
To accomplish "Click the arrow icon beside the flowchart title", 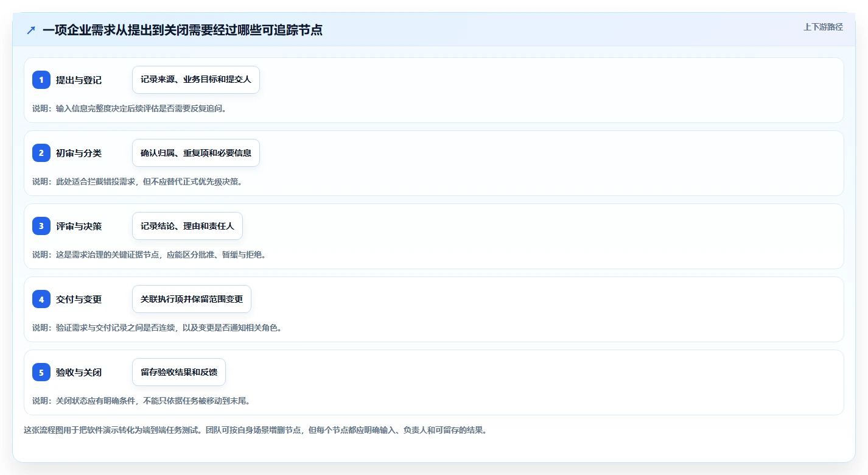I will pyautogui.click(x=31, y=30).
